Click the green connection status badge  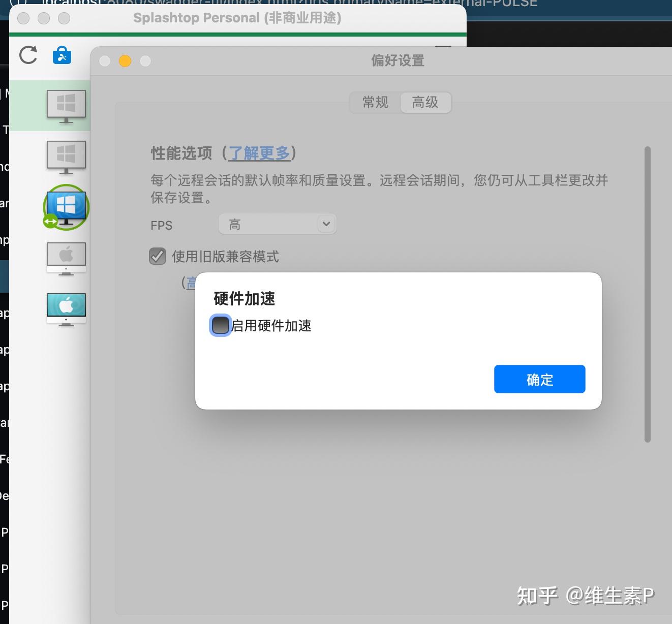point(49,221)
